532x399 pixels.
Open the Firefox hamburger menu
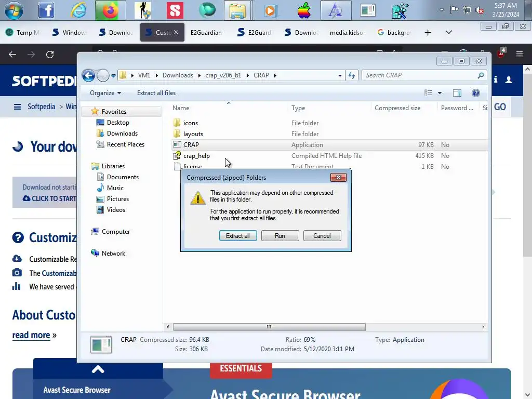click(520, 54)
